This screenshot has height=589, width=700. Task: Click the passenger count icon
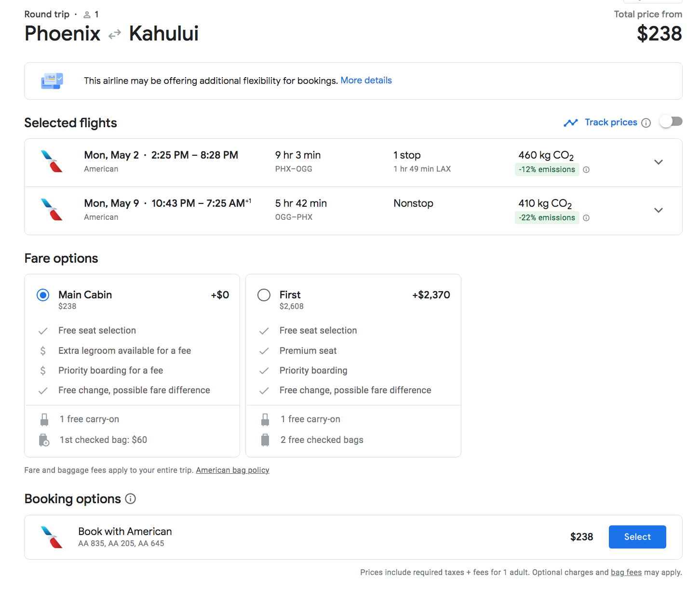point(87,14)
